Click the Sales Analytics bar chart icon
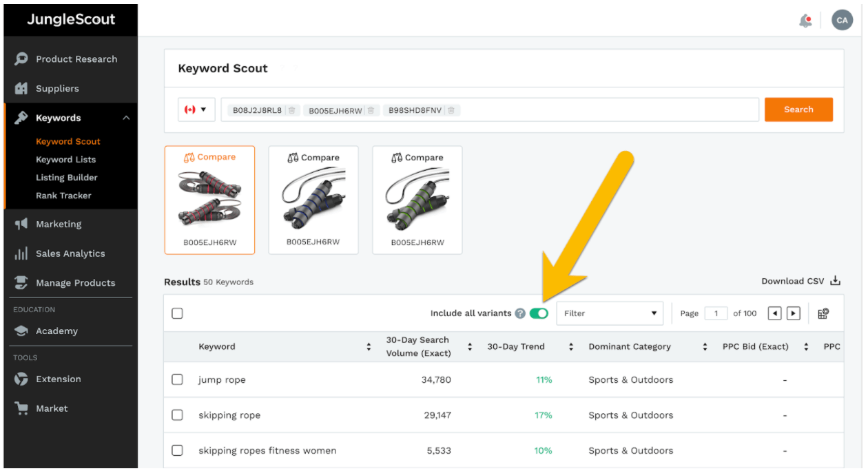This screenshot has width=868, height=471. point(21,253)
